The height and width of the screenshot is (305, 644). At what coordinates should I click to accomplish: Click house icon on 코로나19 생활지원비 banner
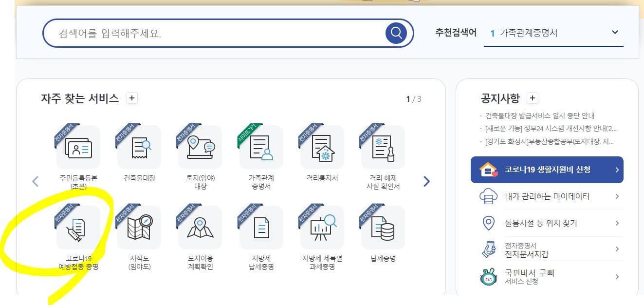coord(488,170)
